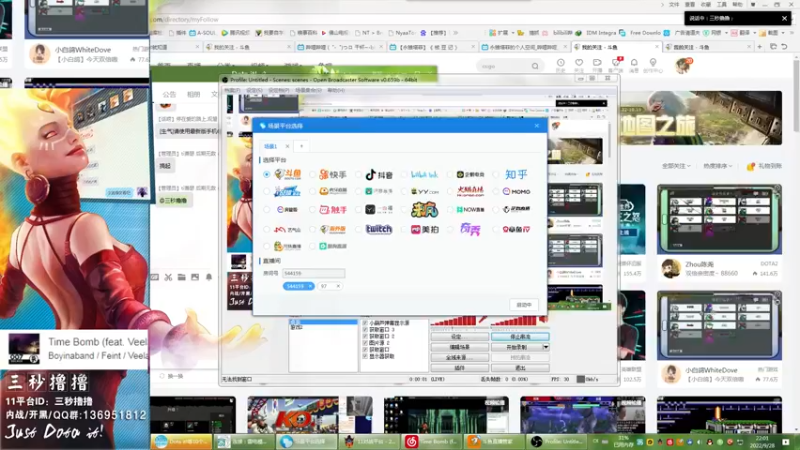Click the Douyu logo in platform list
This screenshot has height=450, width=800.
(287, 174)
